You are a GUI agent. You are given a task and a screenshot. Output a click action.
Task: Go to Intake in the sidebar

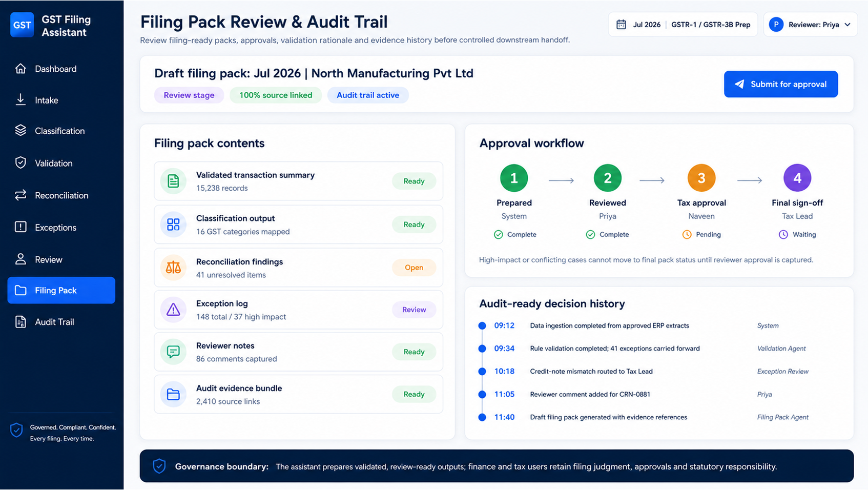[x=61, y=100]
